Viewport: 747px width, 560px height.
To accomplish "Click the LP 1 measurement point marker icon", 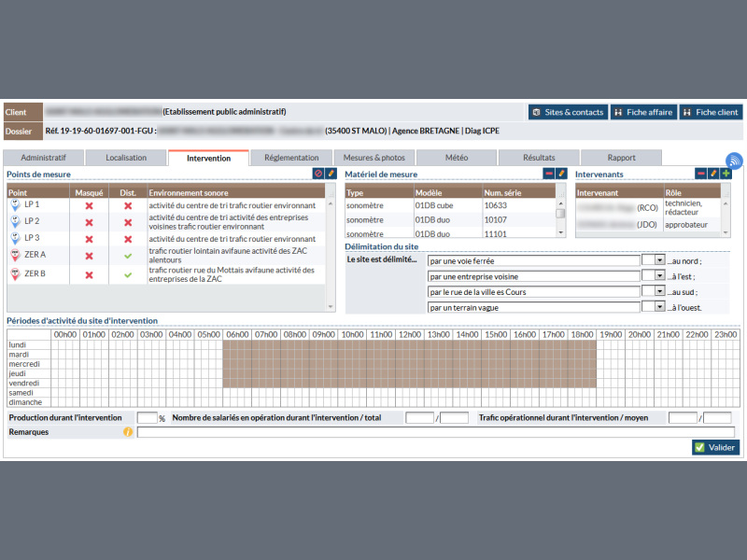I will pos(15,205).
